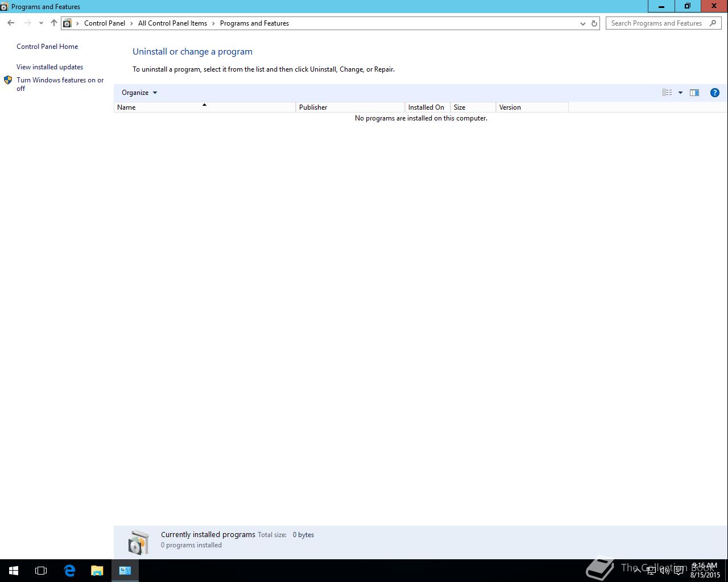Select Programs and Features in the breadcrumb

254,23
